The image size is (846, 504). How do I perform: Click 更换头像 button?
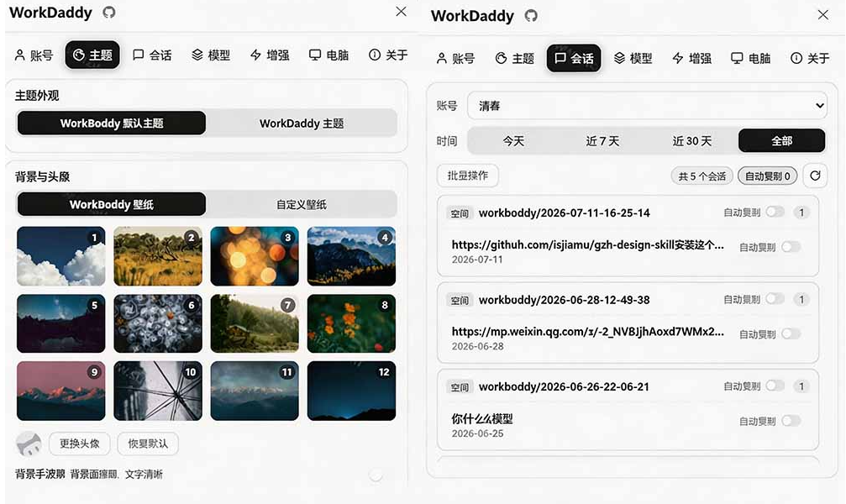[79, 444]
